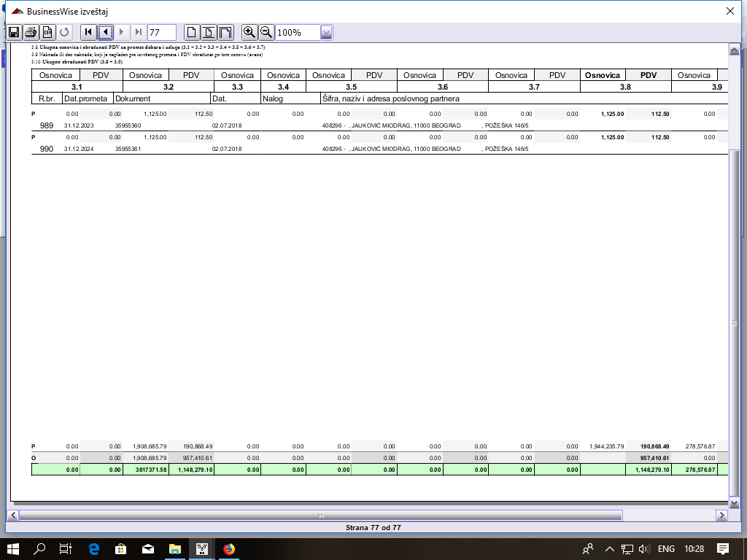The width and height of the screenshot is (747, 560).
Task: Open Firefox from the taskbar
Action: [229, 548]
